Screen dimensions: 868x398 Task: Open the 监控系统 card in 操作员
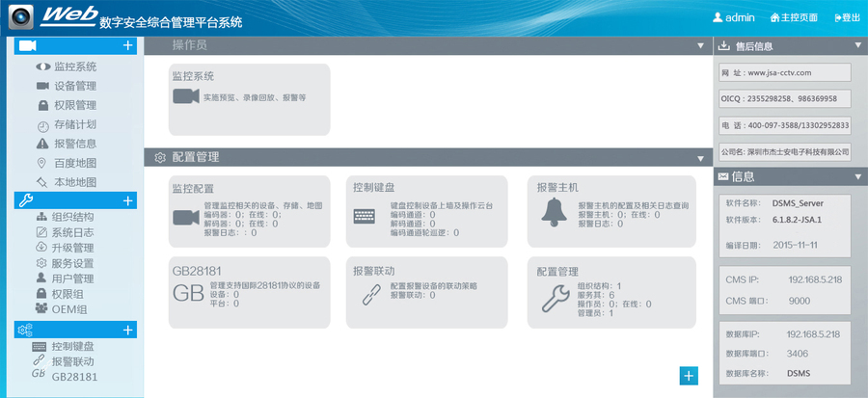250,99
